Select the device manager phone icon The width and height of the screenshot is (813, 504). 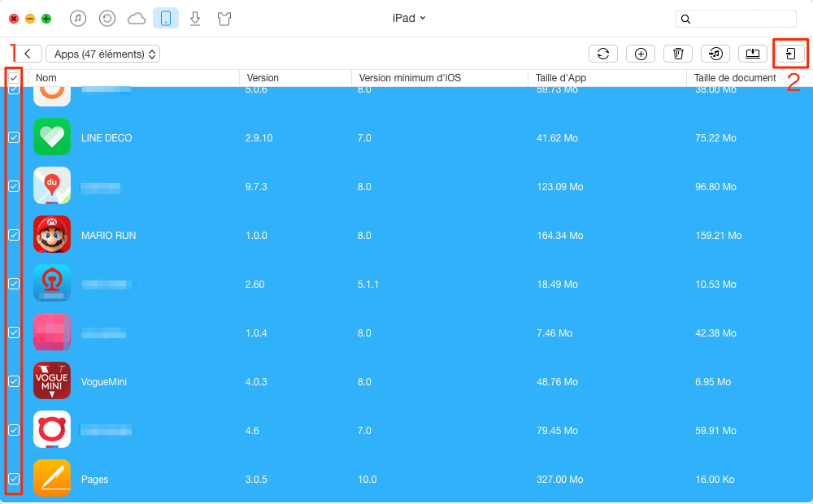point(166,19)
